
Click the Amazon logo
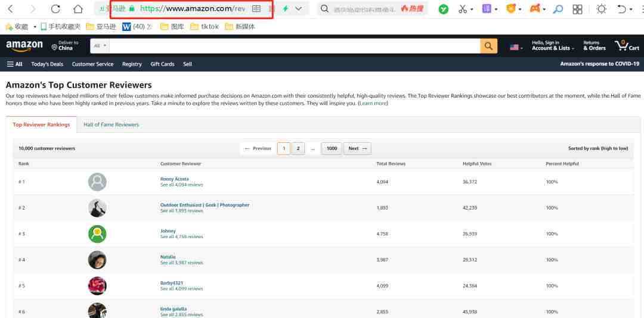tap(24, 46)
